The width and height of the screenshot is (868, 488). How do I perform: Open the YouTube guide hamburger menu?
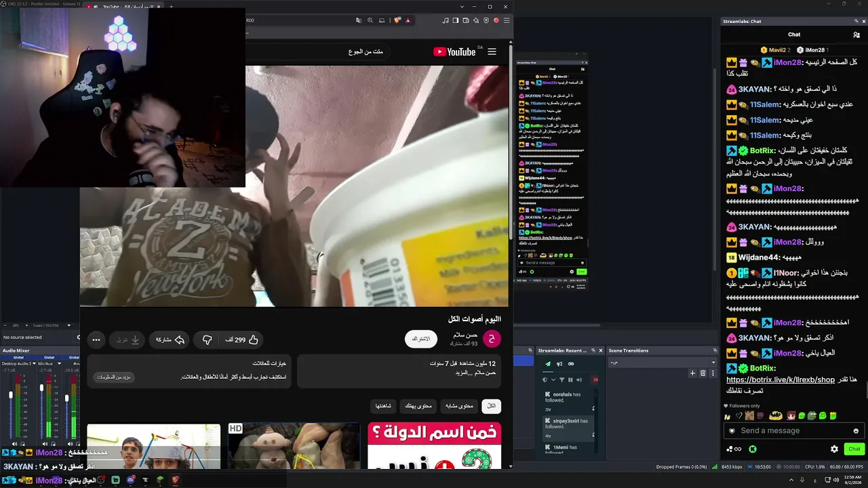pyautogui.click(x=492, y=52)
